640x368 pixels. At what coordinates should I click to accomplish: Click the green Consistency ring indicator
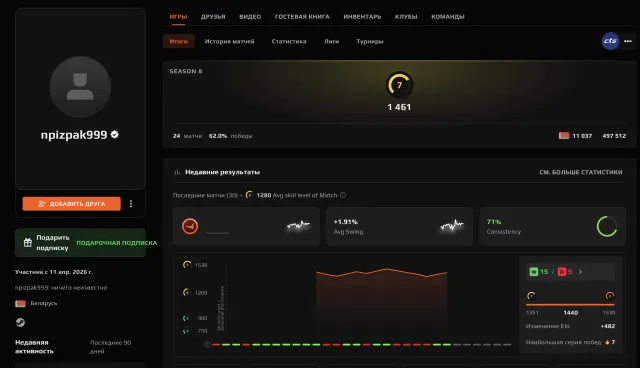tap(607, 226)
